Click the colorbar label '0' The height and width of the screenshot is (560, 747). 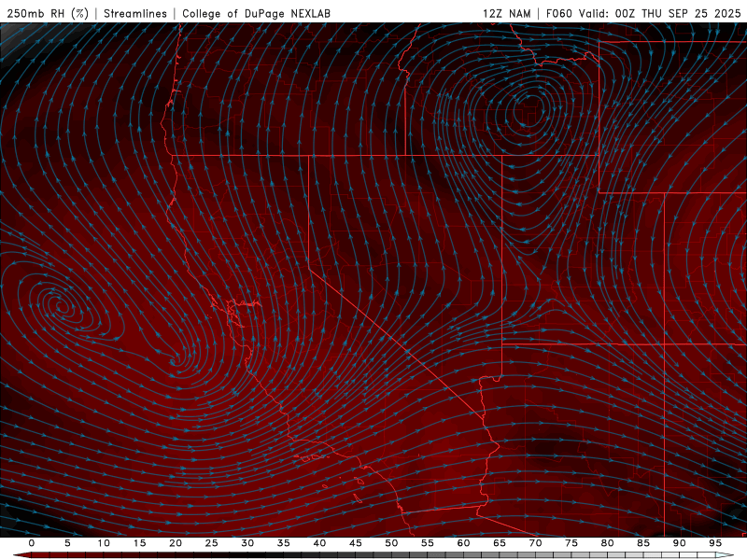(32, 543)
